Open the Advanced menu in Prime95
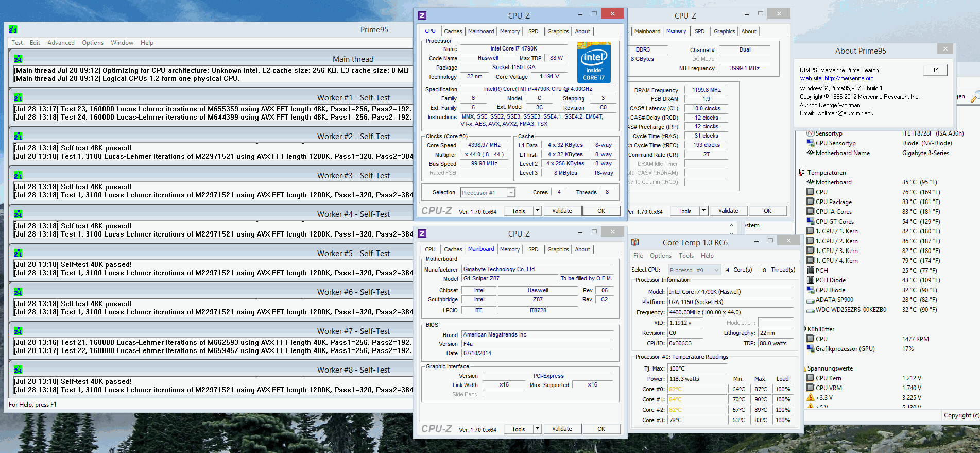 61,43
